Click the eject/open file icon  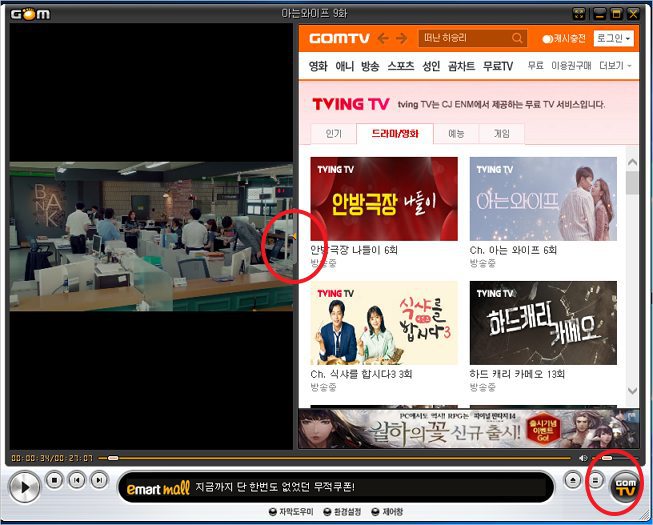[573, 481]
